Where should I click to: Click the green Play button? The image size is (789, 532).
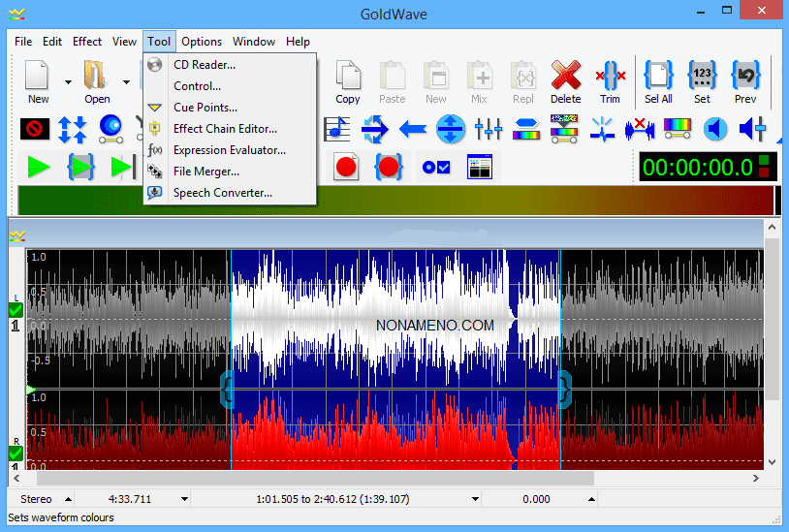[x=39, y=167]
